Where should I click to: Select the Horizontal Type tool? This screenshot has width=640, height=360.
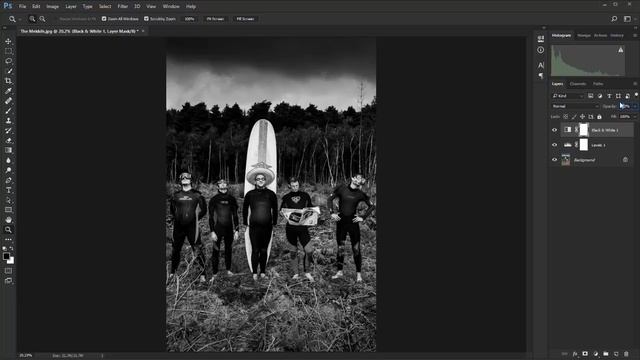pos(8,190)
